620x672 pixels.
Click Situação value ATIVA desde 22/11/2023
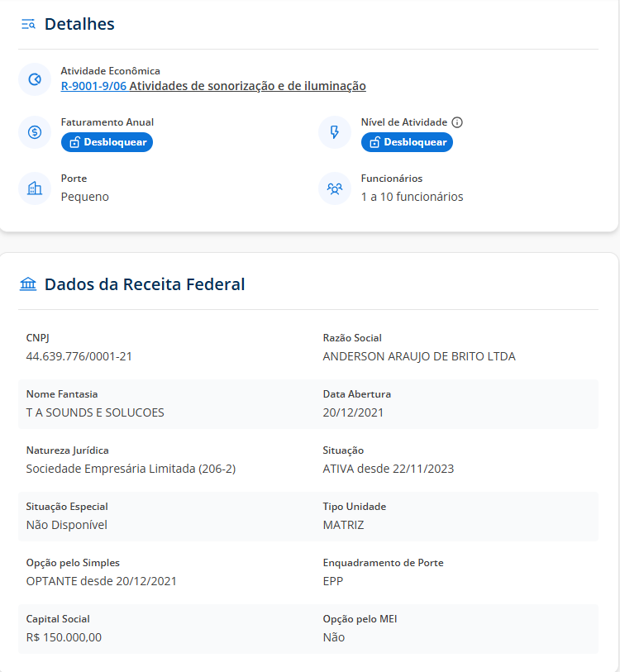[388, 469]
